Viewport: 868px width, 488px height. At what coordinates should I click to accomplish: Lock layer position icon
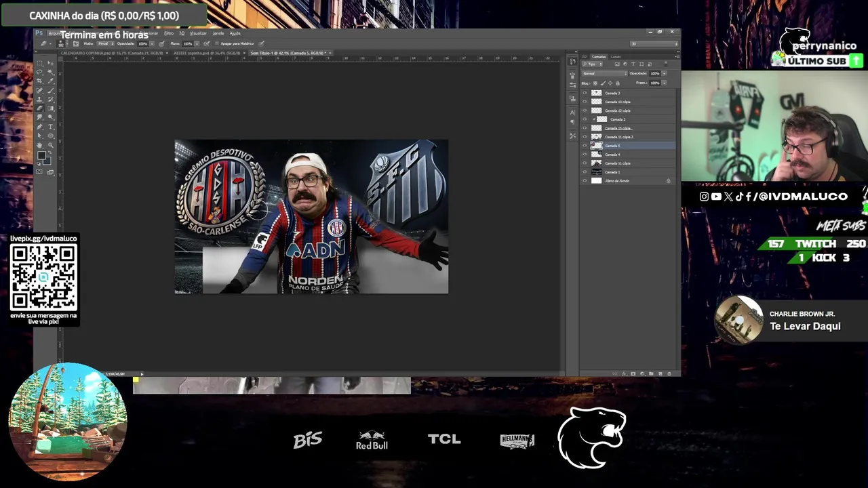point(610,83)
